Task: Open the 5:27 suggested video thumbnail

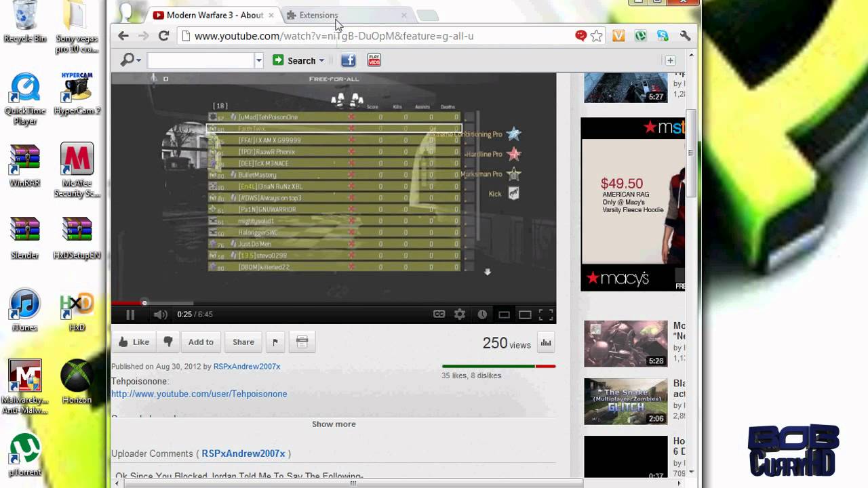Action: (x=625, y=87)
